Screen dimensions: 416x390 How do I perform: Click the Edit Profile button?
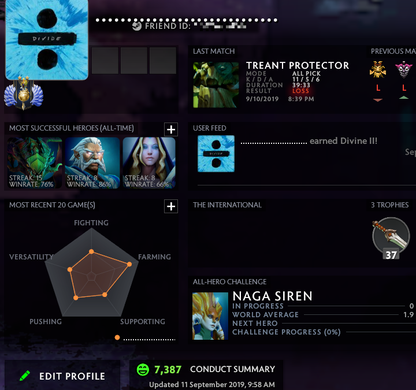tap(62, 376)
